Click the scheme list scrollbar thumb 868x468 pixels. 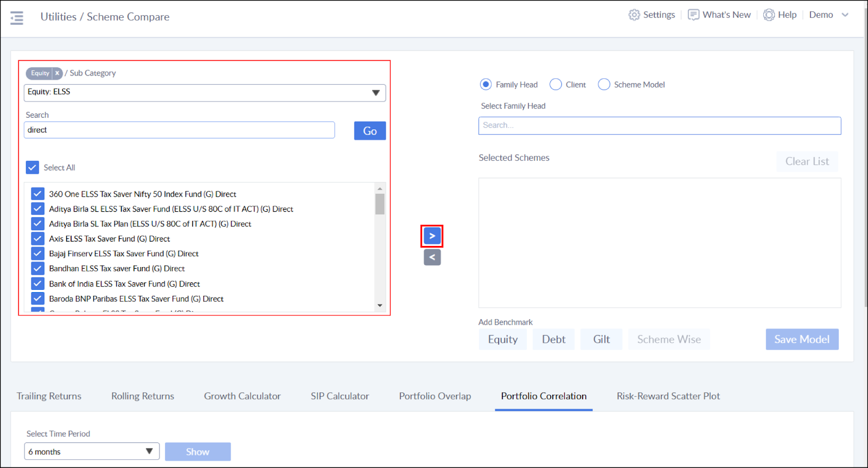point(380,204)
